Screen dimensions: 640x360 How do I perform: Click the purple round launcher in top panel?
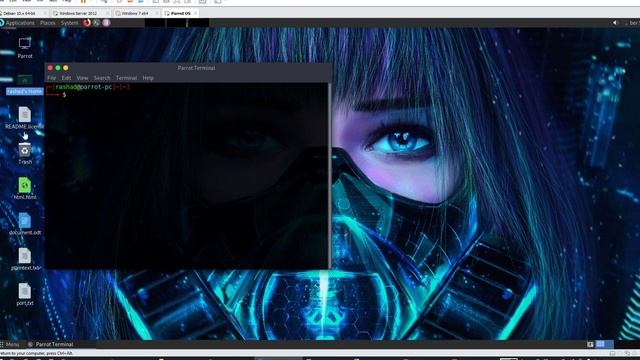[x=106, y=23]
